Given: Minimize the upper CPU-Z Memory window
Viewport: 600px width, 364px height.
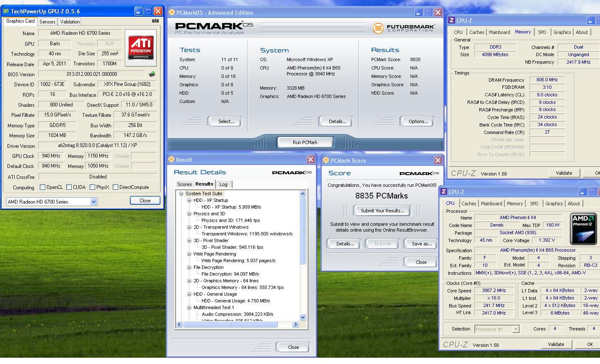Looking at the screenshot, I should point(590,21).
